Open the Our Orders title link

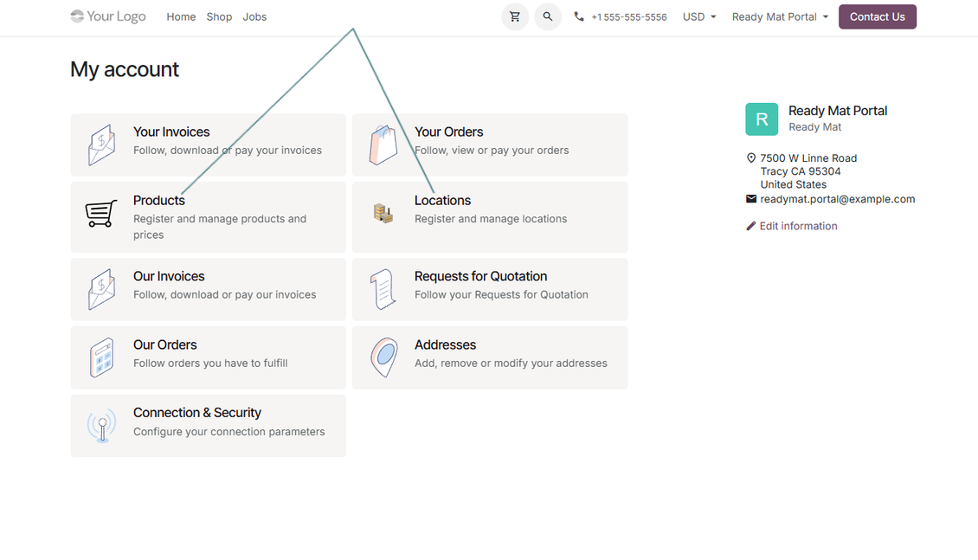coord(164,344)
